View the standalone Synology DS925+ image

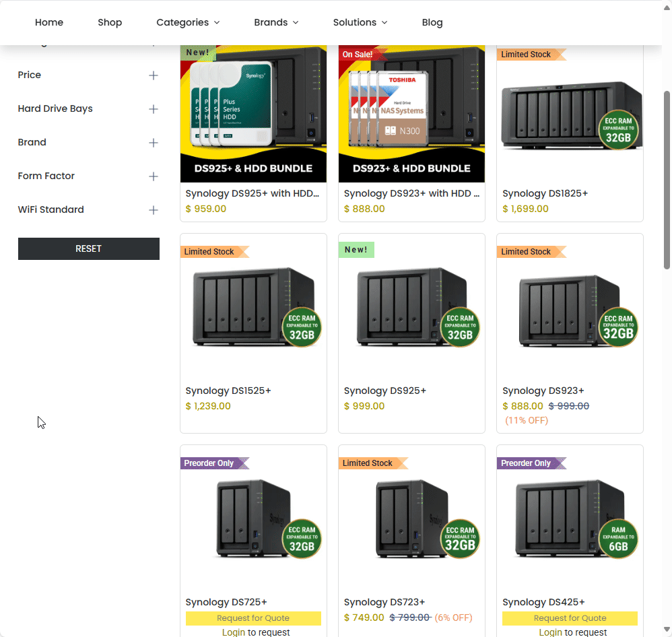(x=411, y=307)
